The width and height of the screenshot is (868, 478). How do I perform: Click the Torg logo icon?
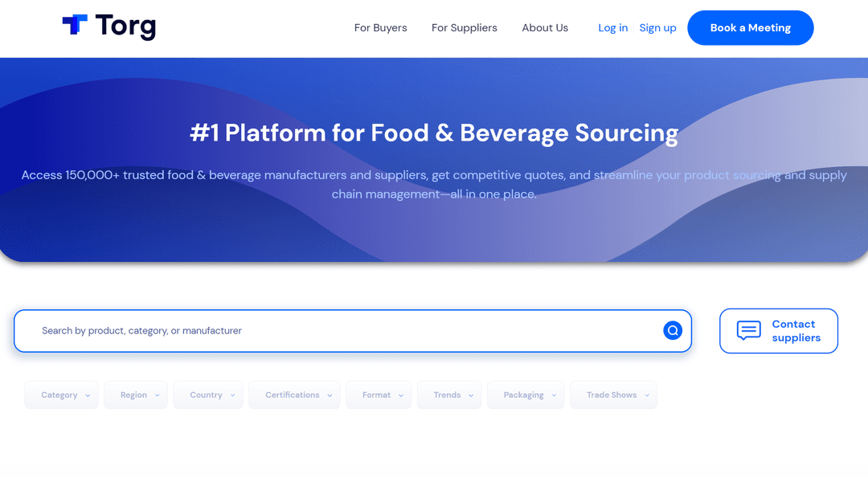coord(75,25)
